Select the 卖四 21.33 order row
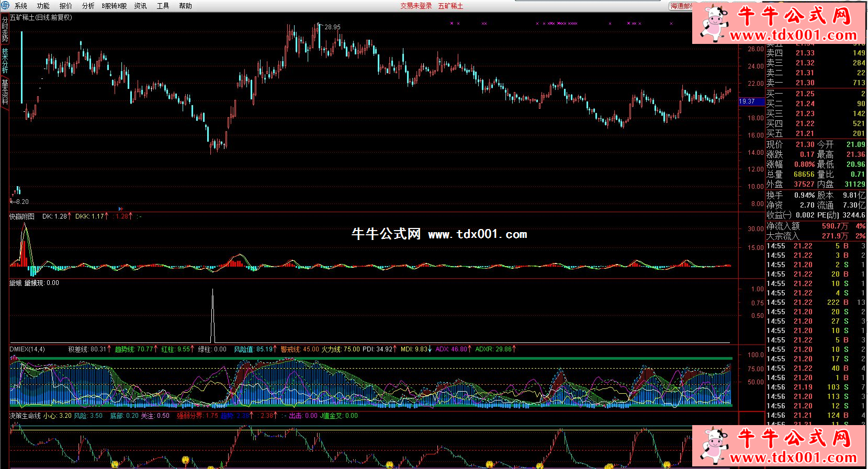Image resolution: width=868 pixels, height=469 pixels. click(816, 53)
